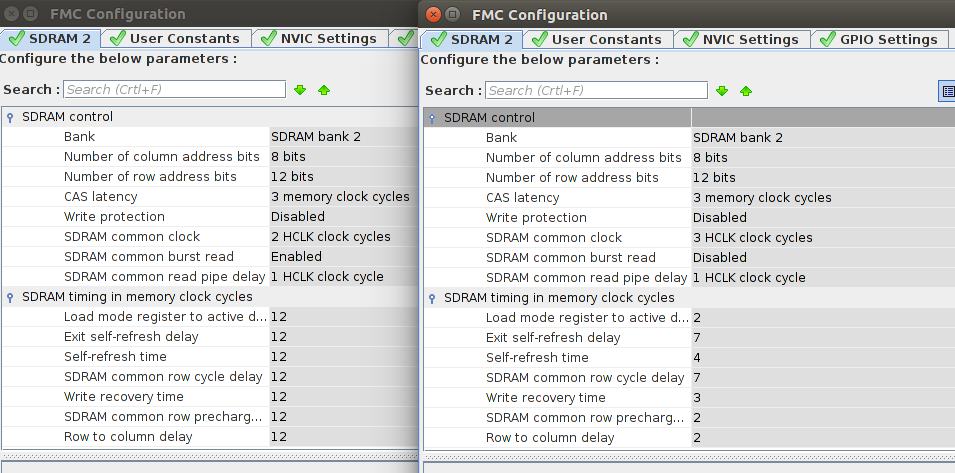
Task: Click green search-next down arrow in left window
Action: click(300, 90)
